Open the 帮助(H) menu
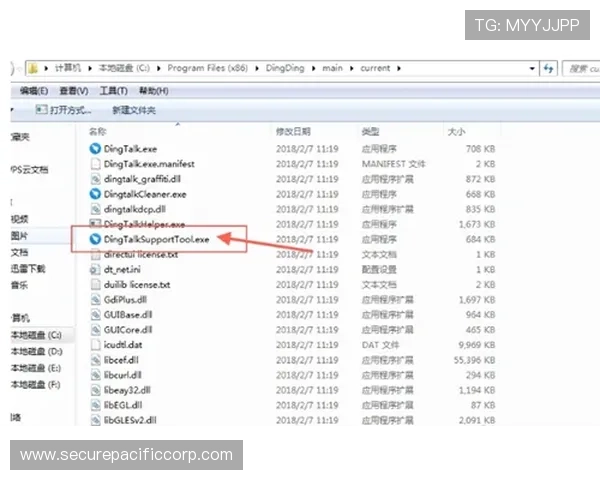 pos(155,91)
